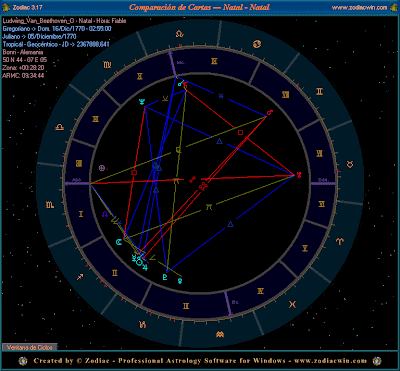
Task: Click the Zona: +00:28:20 text
Action: pos(24,67)
